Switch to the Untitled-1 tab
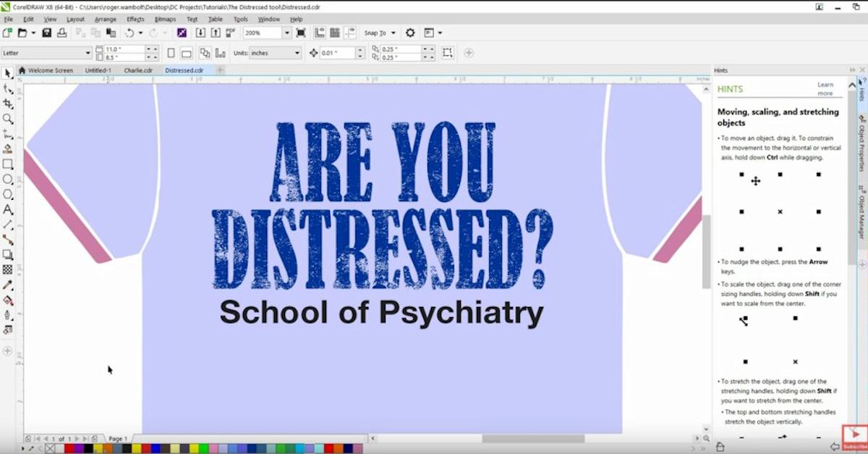 pyautogui.click(x=98, y=71)
